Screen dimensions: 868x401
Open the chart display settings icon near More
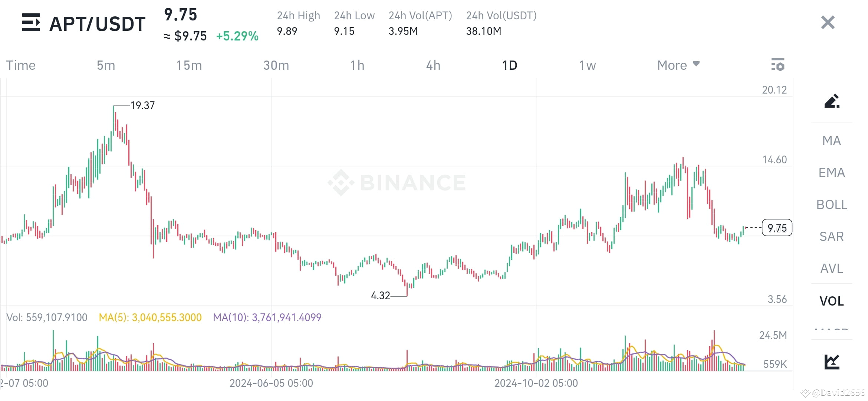[778, 65]
